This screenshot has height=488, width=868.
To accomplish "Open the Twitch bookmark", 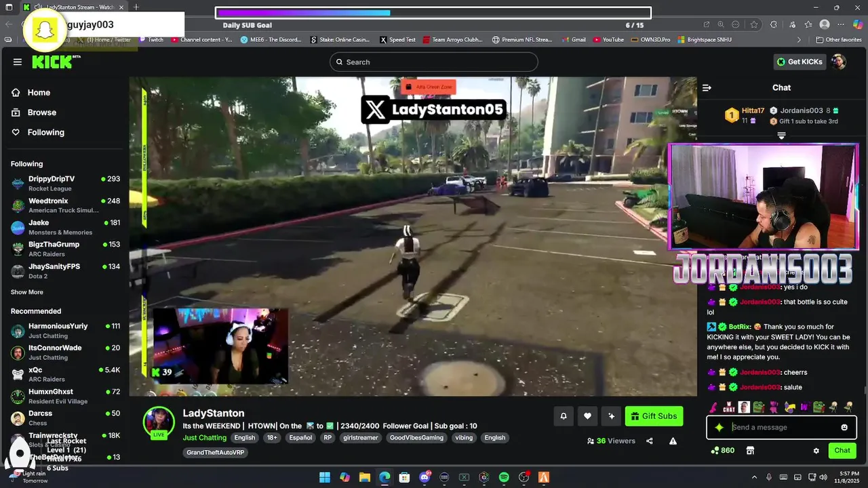I will click(151, 40).
